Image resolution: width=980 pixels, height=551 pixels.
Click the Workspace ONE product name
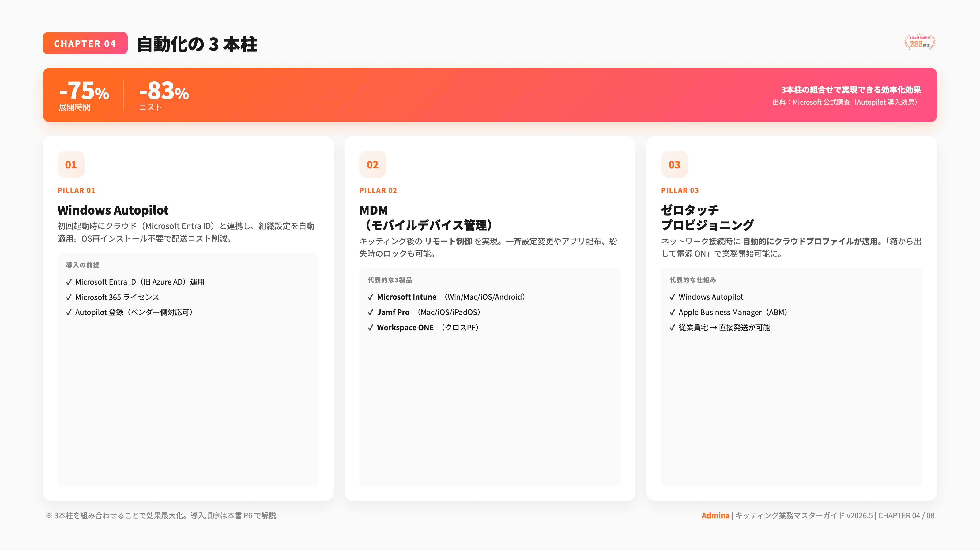[x=405, y=328]
